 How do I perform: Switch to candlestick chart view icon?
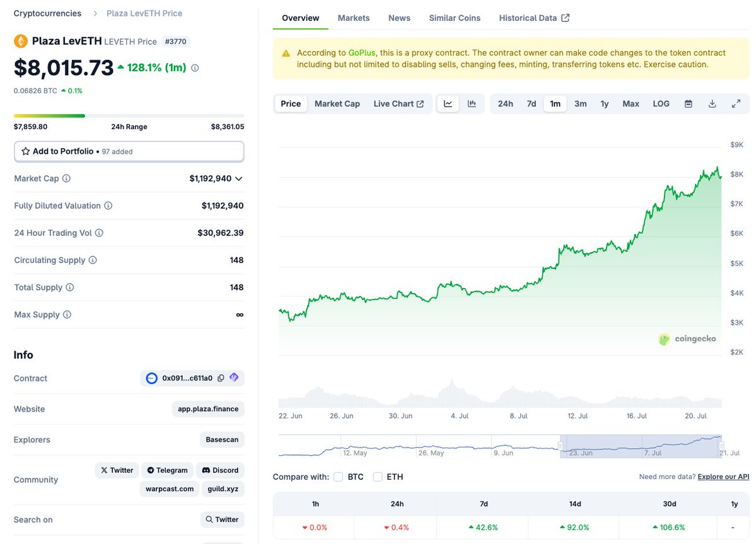click(472, 103)
